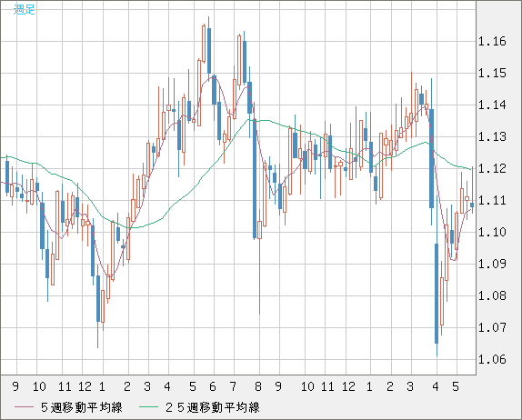Click the 5週移動平均線 legend label
This screenshot has width=522, height=420.
click(82, 407)
